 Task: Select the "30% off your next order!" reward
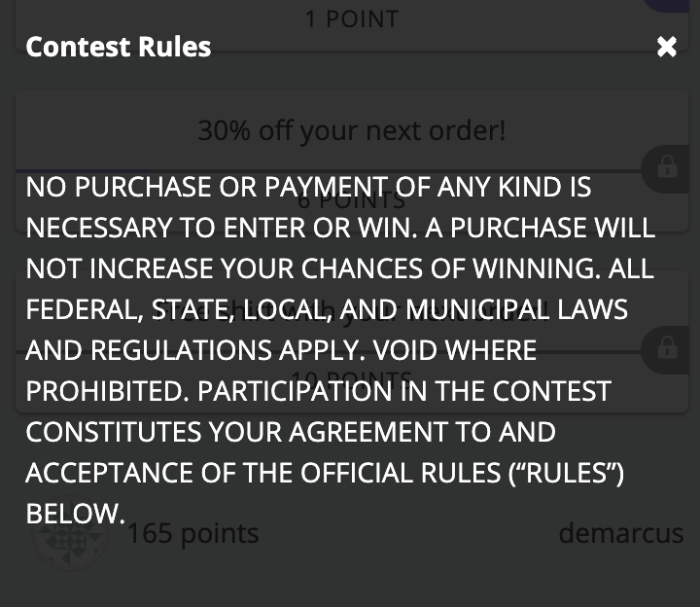point(351,130)
